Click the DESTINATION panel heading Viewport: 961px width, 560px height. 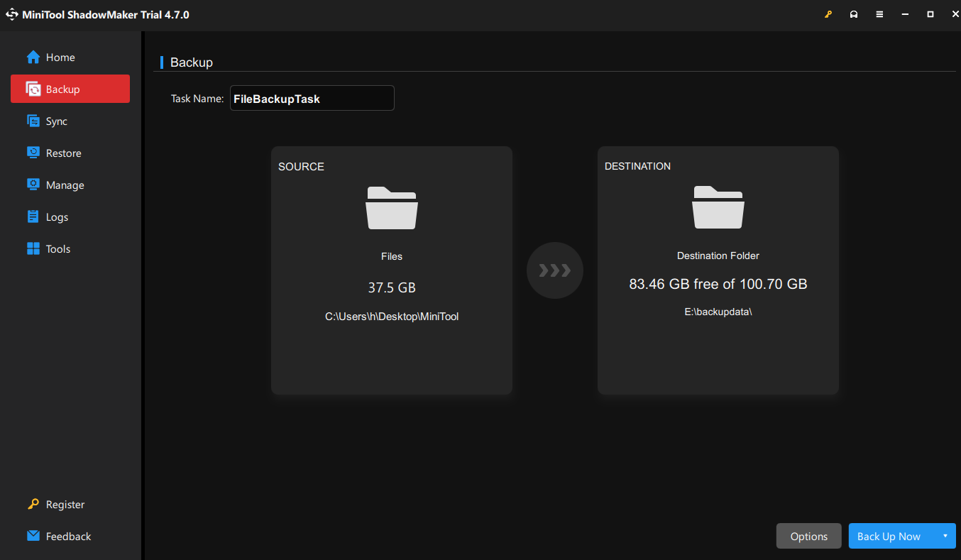[637, 166]
